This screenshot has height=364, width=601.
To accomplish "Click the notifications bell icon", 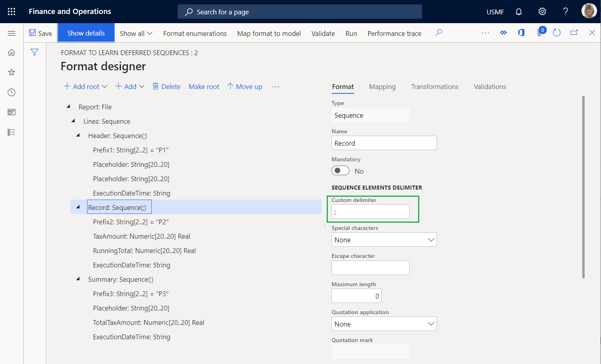I will point(519,12).
